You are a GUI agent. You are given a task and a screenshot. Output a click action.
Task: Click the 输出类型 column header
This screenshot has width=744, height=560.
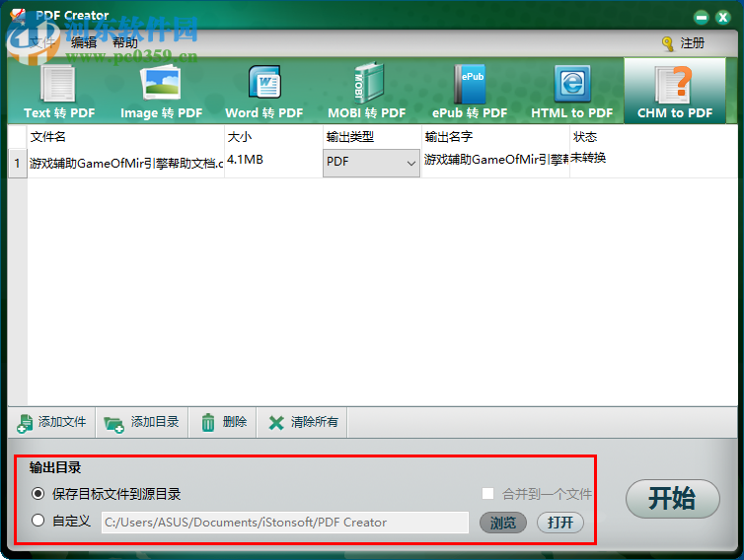(372, 137)
